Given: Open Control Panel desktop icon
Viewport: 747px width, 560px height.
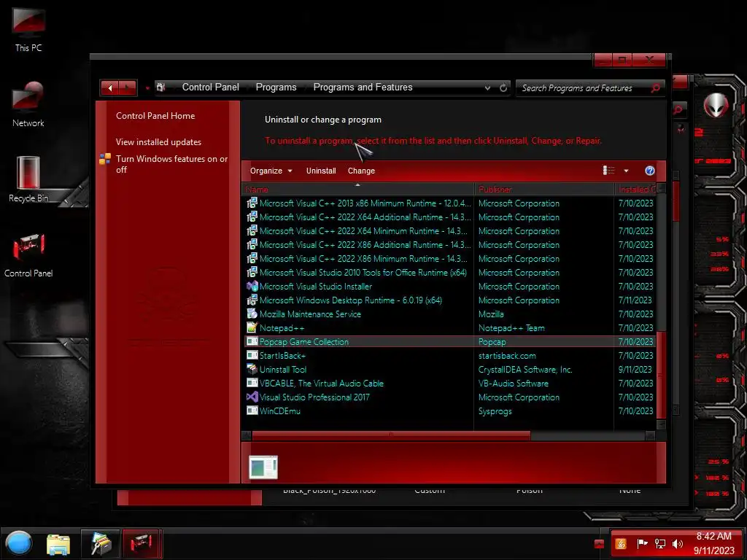Looking at the screenshot, I should pyautogui.click(x=28, y=255).
